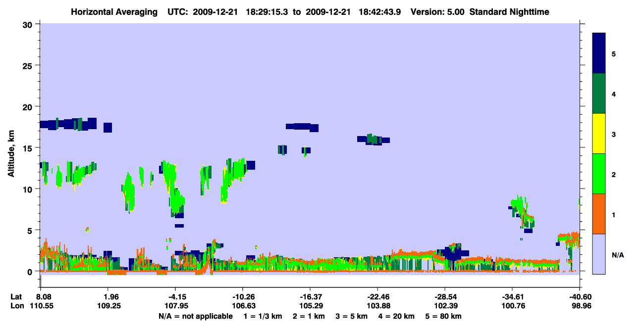The width and height of the screenshot is (644, 330).
Task: Click latitude value -34.61
Action: pyautogui.click(x=512, y=297)
